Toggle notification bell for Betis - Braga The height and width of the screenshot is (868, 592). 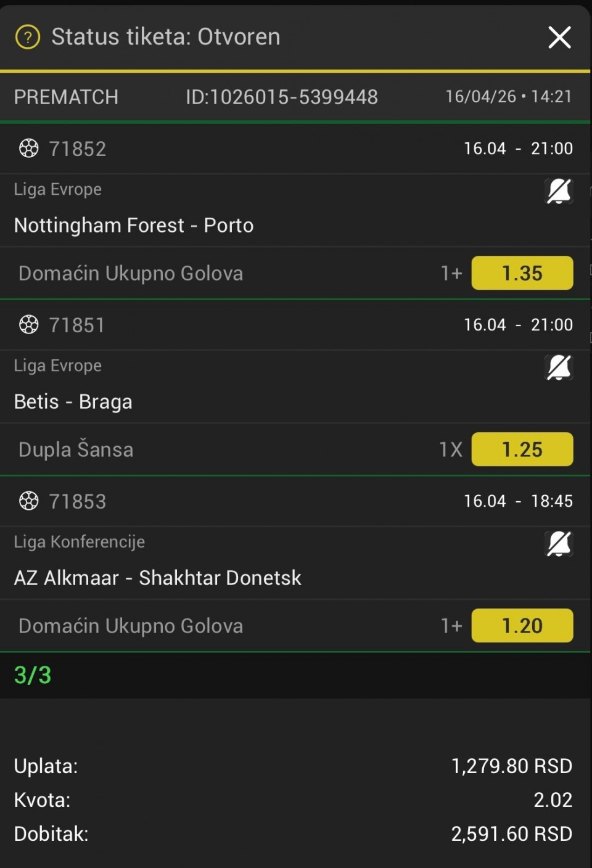pyautogui.click(x=559, y=367)
